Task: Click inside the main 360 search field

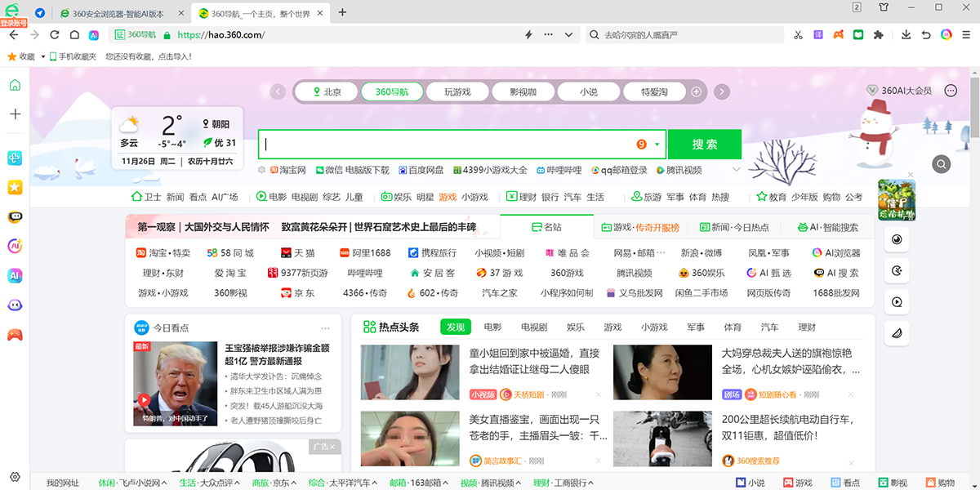Action: point(449,145)
